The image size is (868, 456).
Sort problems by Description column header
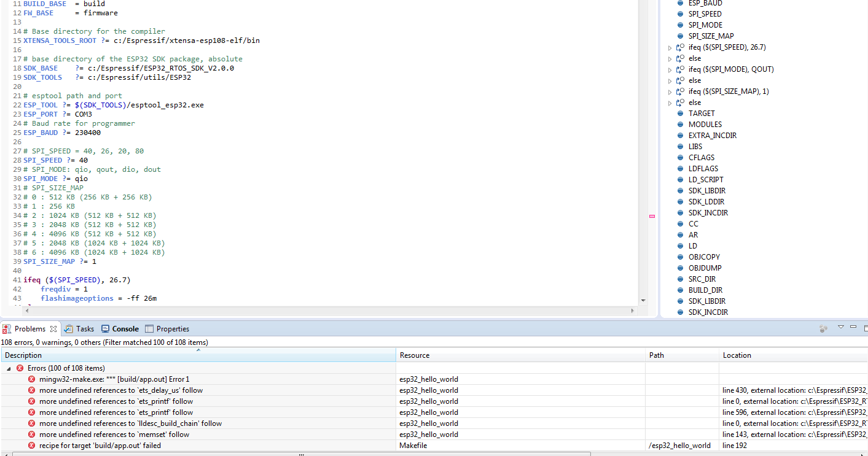pyautogui.click(x=198, y=355)
